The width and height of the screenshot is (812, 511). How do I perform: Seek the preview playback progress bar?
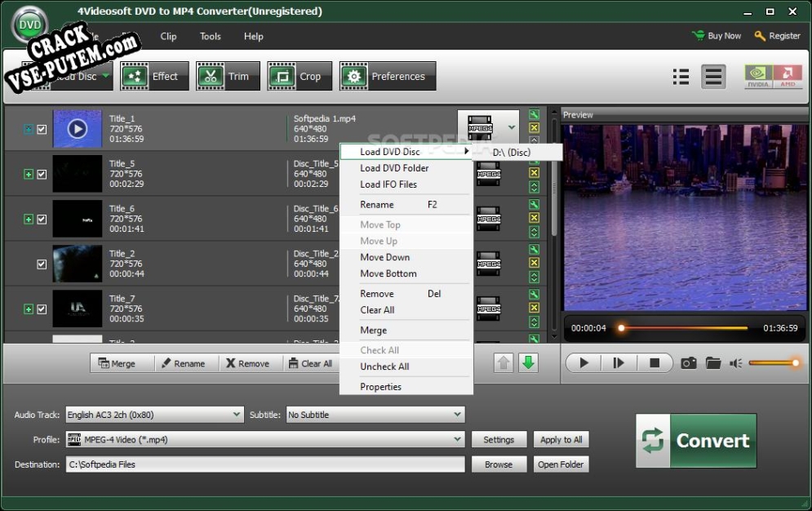point(684,327)
